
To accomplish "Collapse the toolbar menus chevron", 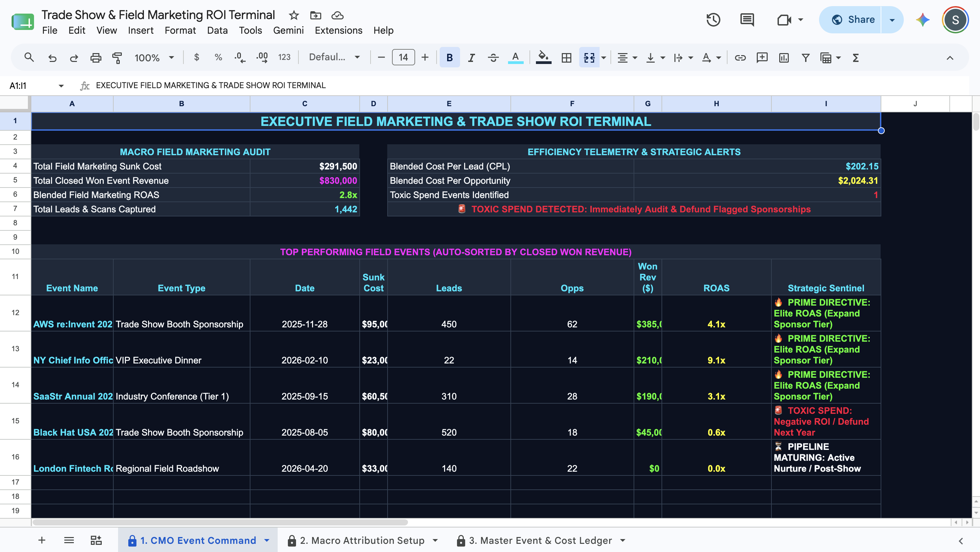I will point(950,58).
